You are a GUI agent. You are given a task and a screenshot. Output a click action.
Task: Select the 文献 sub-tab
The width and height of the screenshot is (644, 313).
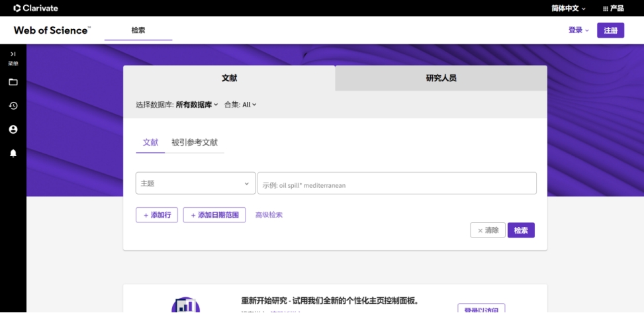click(150, 142)
